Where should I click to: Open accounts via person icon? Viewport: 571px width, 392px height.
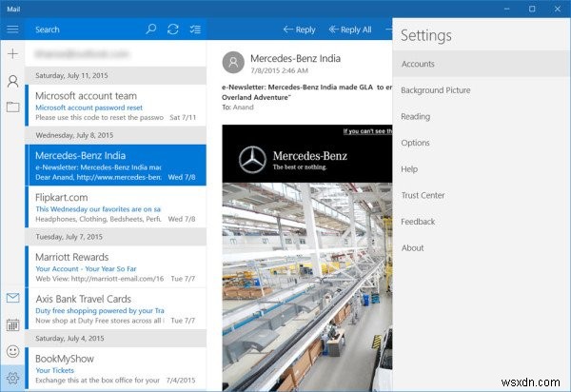point(12,81)
